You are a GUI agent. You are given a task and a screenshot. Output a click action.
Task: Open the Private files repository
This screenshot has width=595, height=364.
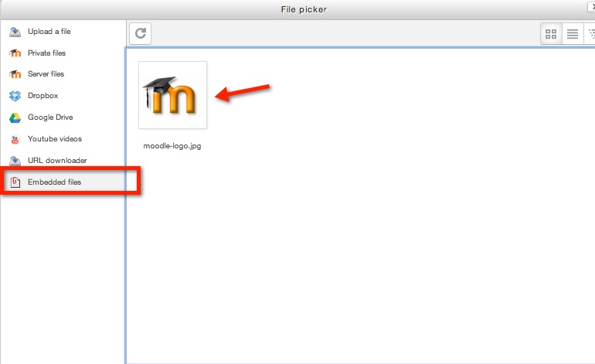coord(46,53)
